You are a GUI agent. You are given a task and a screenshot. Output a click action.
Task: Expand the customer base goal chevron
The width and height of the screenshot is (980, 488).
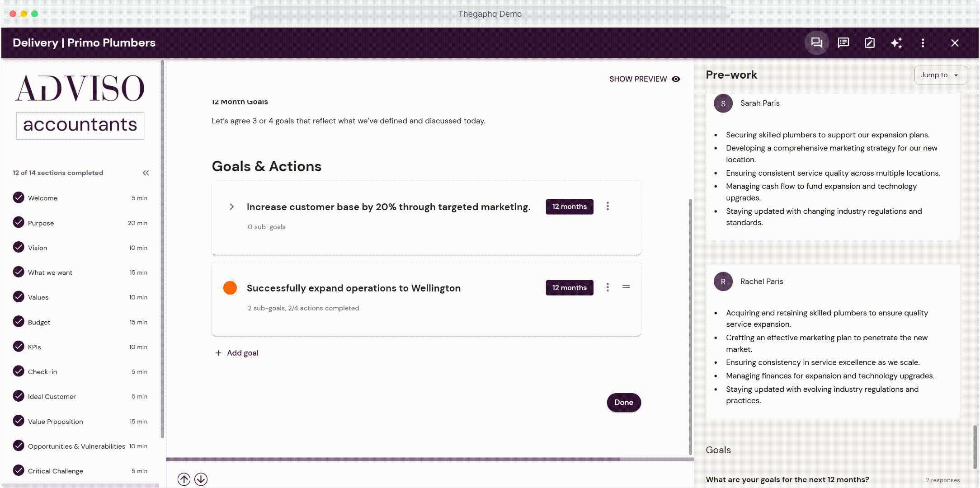pos(232,206)
